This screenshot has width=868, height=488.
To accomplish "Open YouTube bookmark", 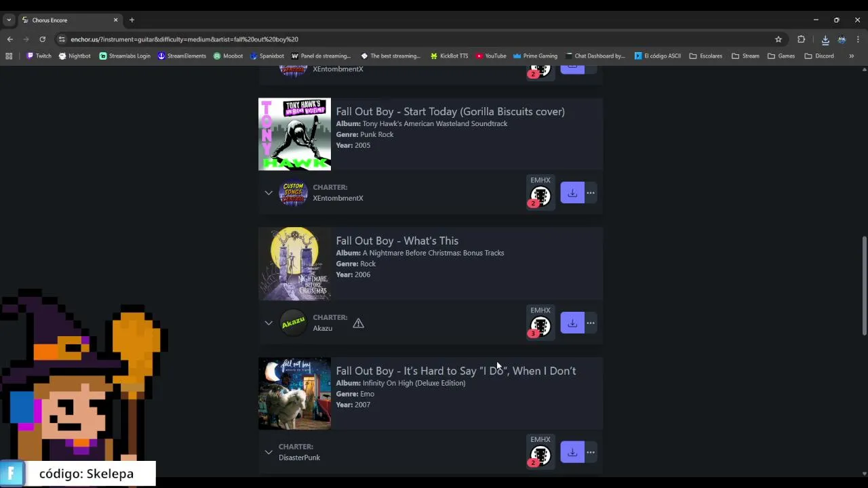I will click(491, 56).
